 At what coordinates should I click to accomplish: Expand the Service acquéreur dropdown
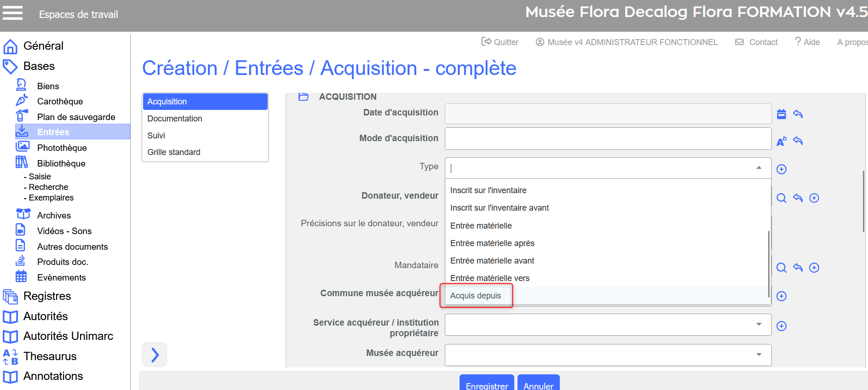(759, 325)
